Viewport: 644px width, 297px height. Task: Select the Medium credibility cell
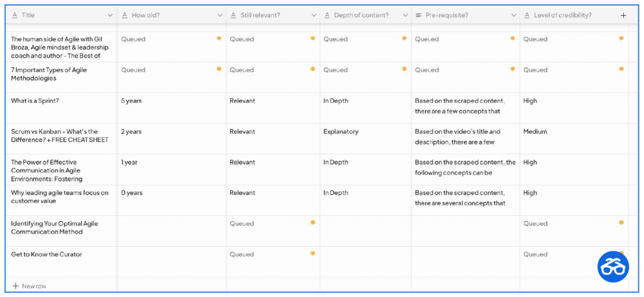[x=574, y=139]
